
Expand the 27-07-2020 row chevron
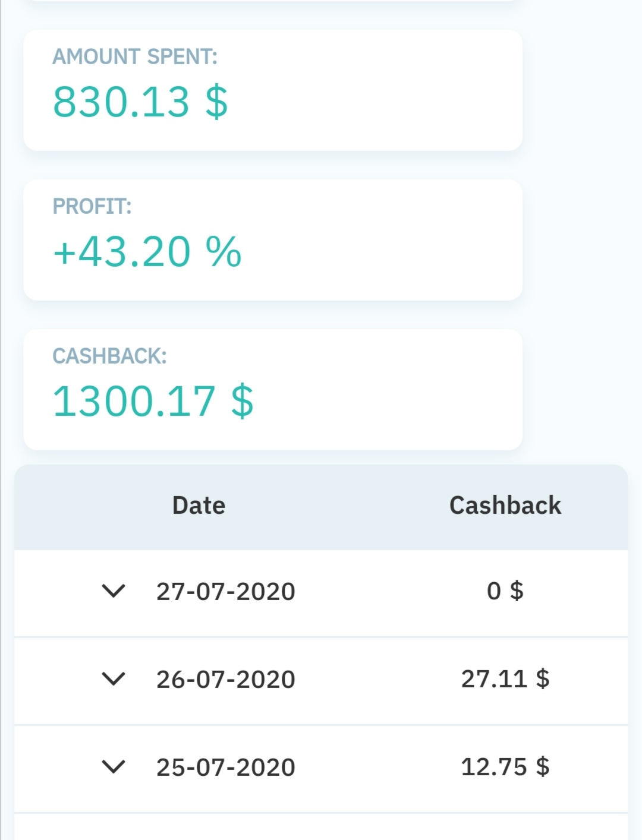pos(113,591)
